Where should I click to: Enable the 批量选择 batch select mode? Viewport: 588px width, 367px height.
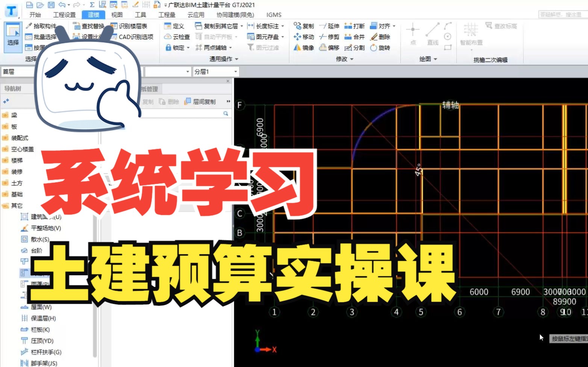[41, 37]
